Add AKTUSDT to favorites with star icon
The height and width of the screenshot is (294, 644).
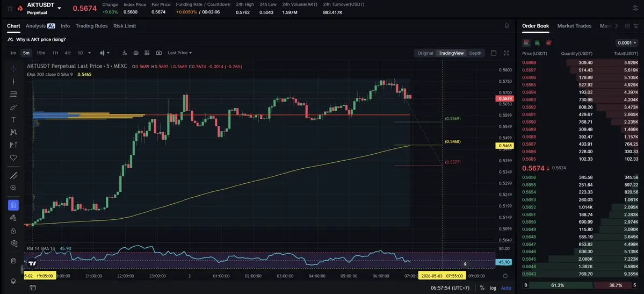10,8
